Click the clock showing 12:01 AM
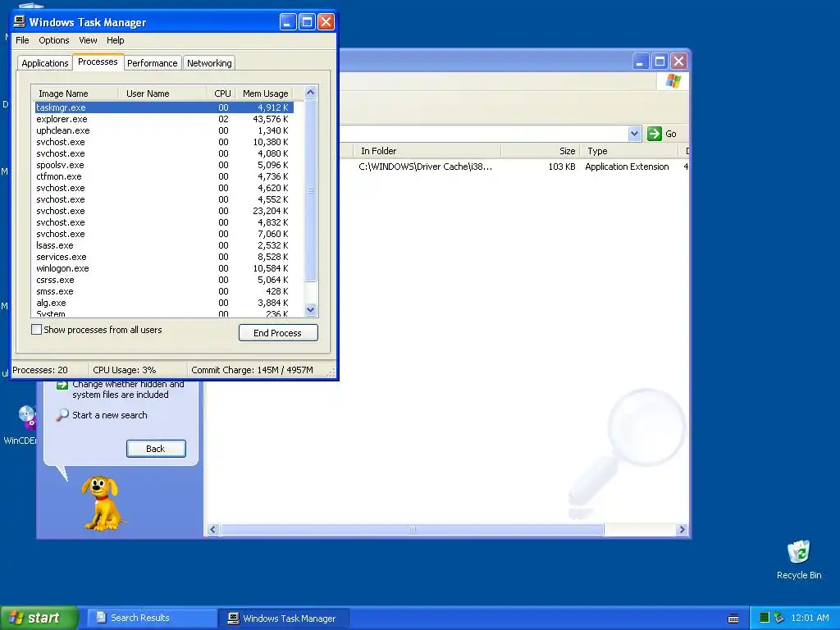The image size is (840, 630). pos(810,618)
